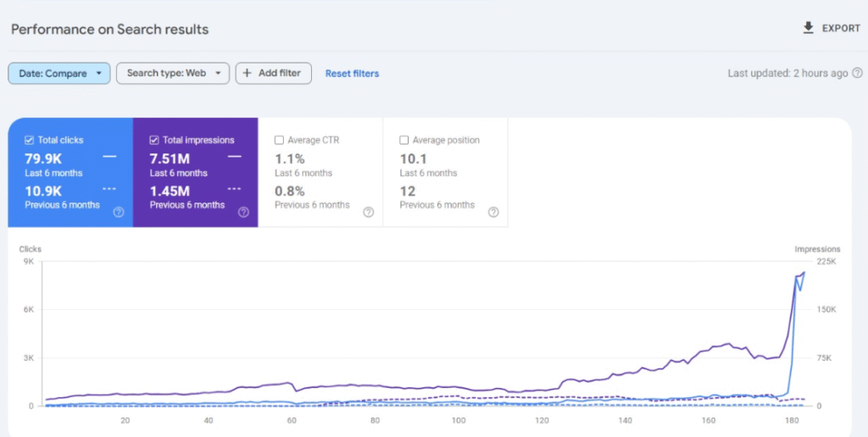The height and width of the screenshot is (437, 868).
Task: Click the Reset filters link
Action: (352, 74)
